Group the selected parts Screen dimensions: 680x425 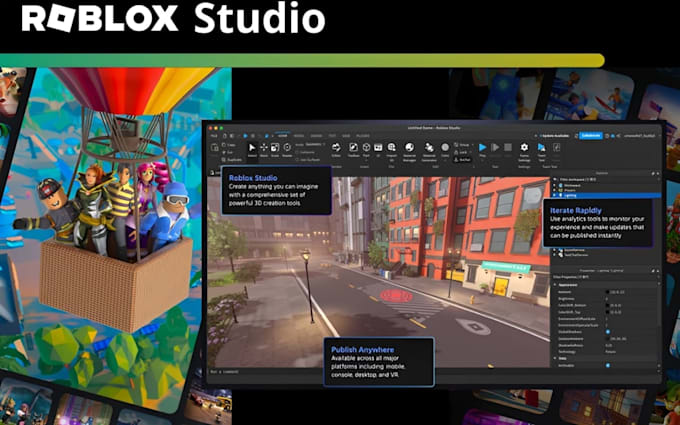point(462,144)
